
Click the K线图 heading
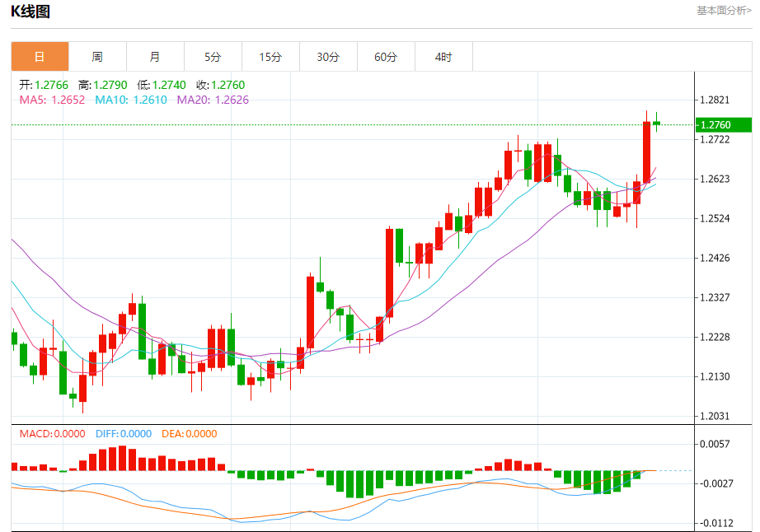pyautogui.click(x=30, y=12)
